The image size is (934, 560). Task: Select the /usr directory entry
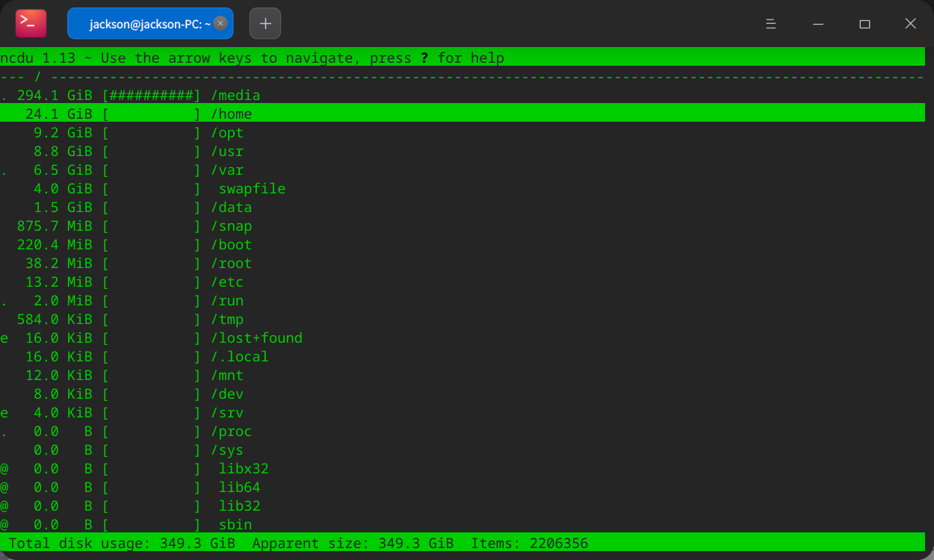(x=227, y=152)
